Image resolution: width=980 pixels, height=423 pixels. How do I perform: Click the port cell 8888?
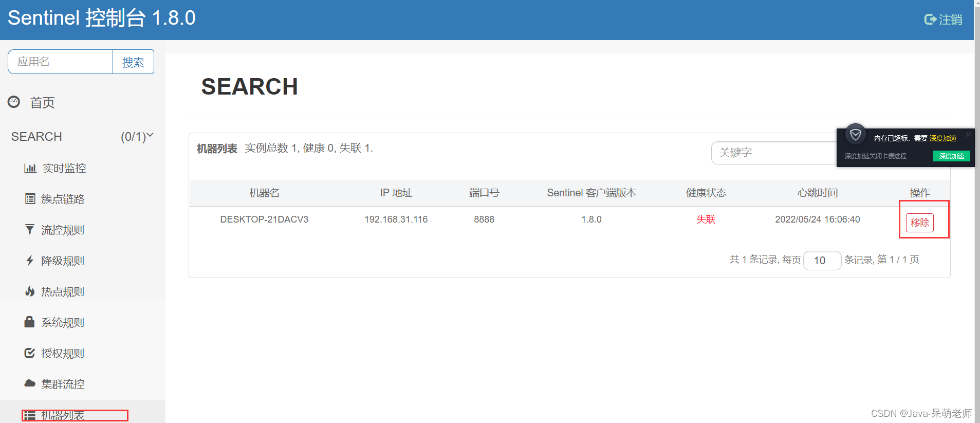(484, 219)
